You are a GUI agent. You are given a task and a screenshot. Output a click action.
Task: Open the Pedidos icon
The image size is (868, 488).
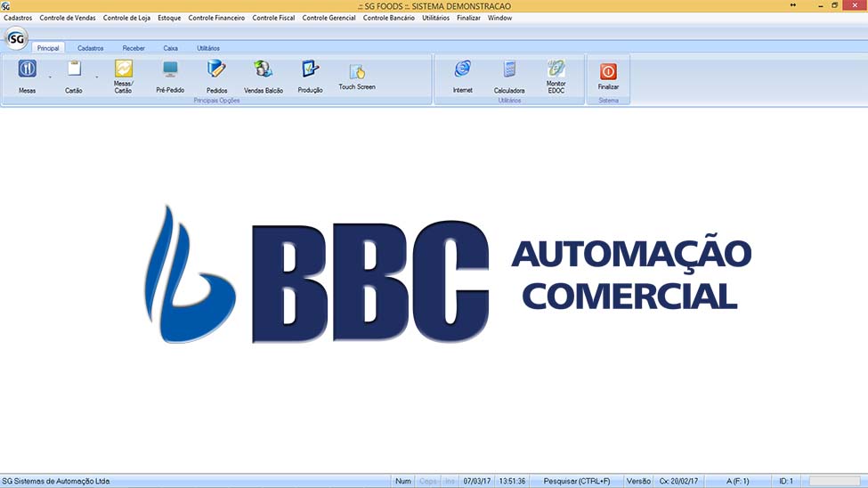[x=216, y=69]
